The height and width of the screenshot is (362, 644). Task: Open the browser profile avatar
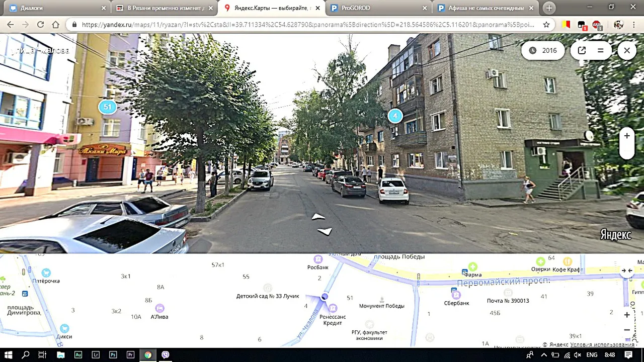[618, 25]
